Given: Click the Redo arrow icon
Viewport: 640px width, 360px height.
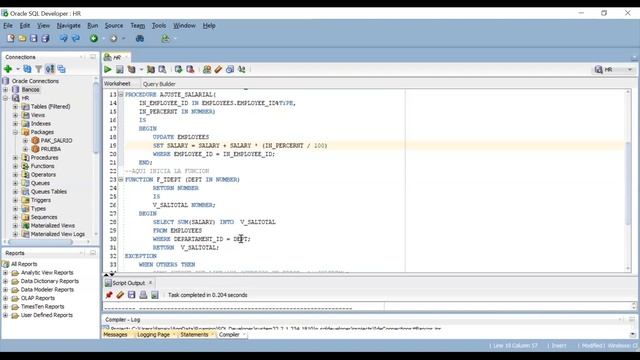Looking at the screenshot, I should [x=76, y=38].
